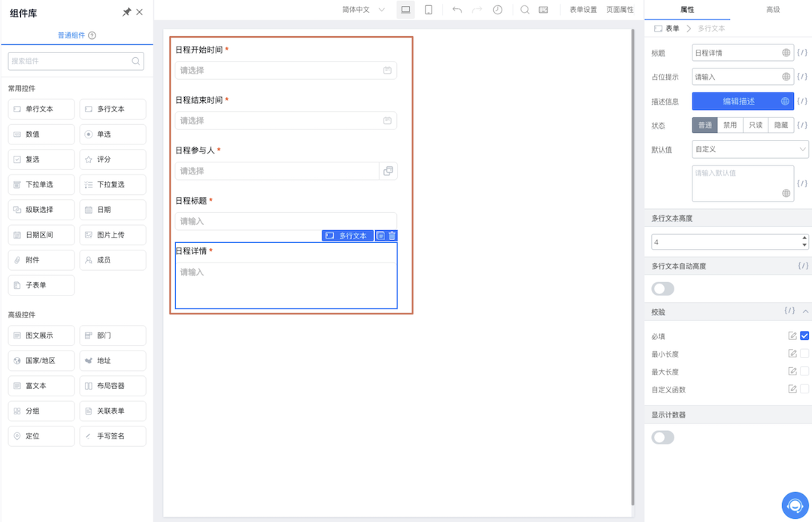Click the search magnifier in top toolbar
The width and height of the screenshot is (812, 522).
pos(524,10)
